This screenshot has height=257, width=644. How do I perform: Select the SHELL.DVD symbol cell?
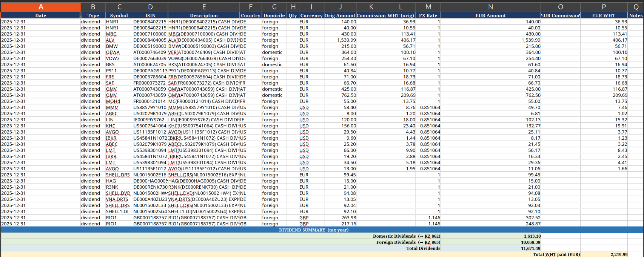[119, 193]
